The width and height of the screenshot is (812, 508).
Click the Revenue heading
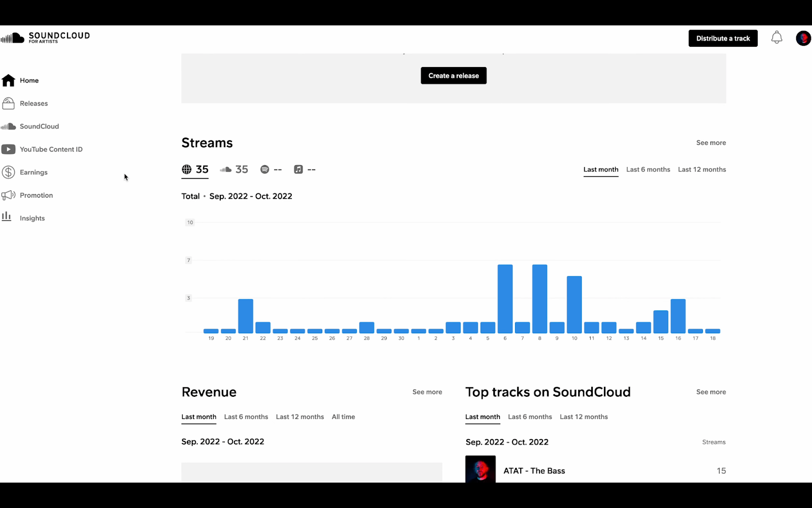pyautogui.click(x=209, y=392)
